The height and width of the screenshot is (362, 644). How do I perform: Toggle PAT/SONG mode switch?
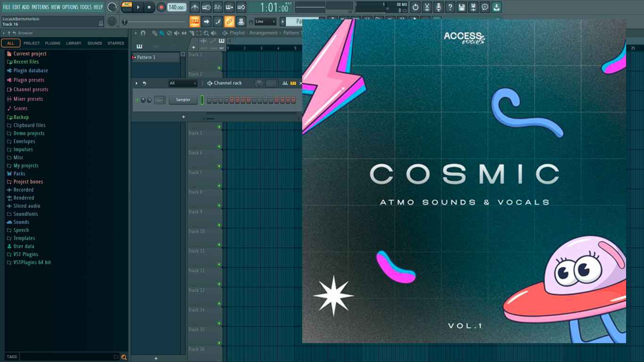point(127,7)
